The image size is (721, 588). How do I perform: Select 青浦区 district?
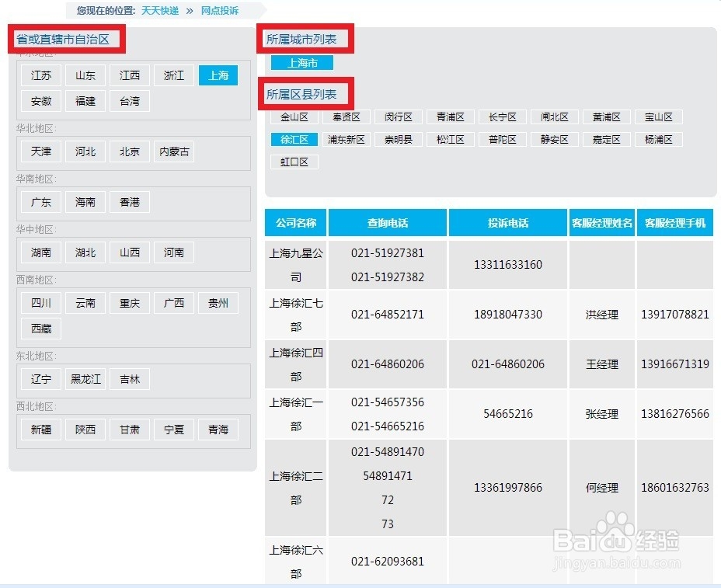450,117
